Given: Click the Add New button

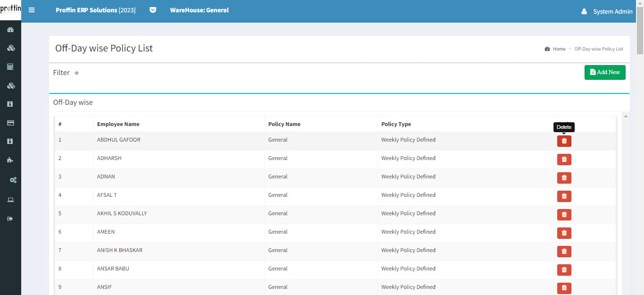Looking at the screenshot, I should click(605, 72).
